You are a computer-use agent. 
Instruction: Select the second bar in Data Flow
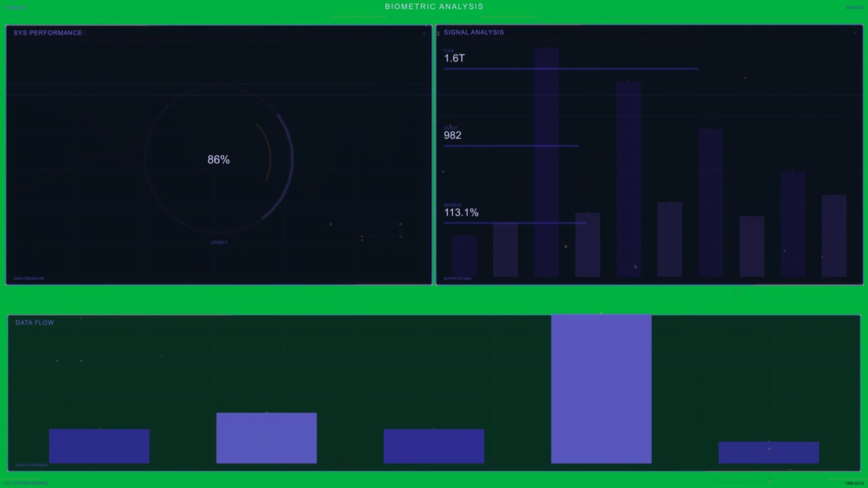[x=267, y=438]
